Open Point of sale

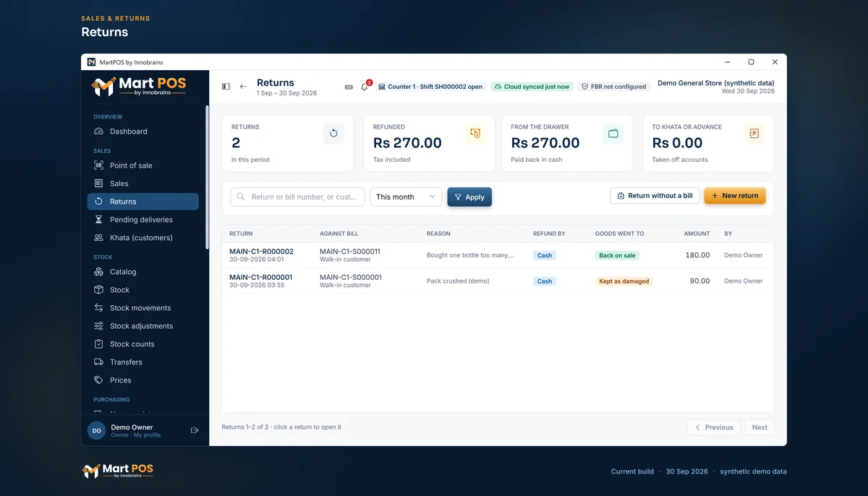click(143, 166)
